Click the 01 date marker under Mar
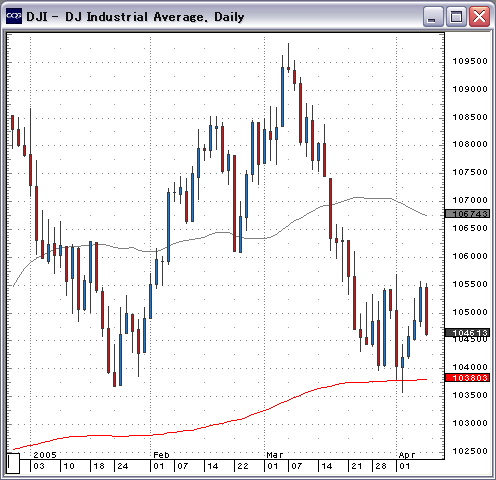Screen dimensions: 496x480 click(273, 466)
